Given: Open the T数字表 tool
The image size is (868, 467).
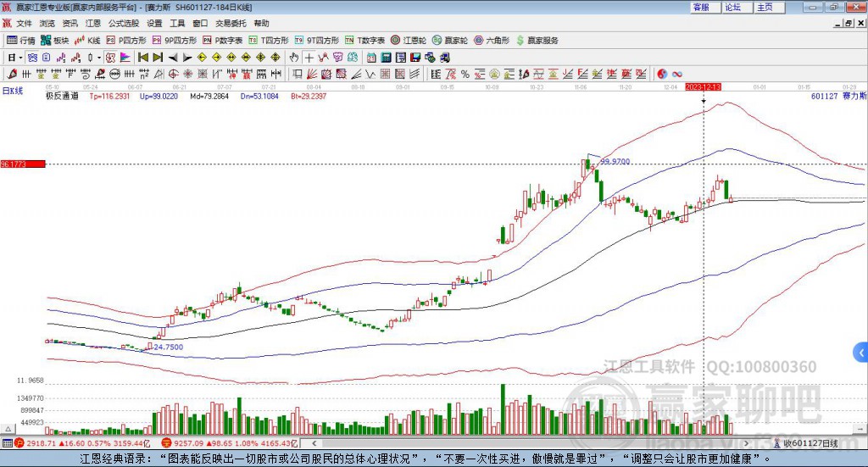Looking at the screenshot, I should [x=364, y=41].
